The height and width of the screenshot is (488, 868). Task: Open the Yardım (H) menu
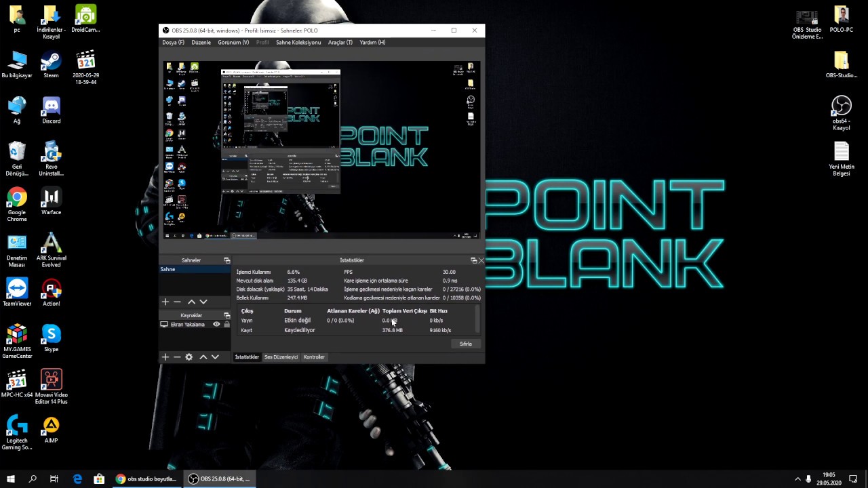(372, 42)
